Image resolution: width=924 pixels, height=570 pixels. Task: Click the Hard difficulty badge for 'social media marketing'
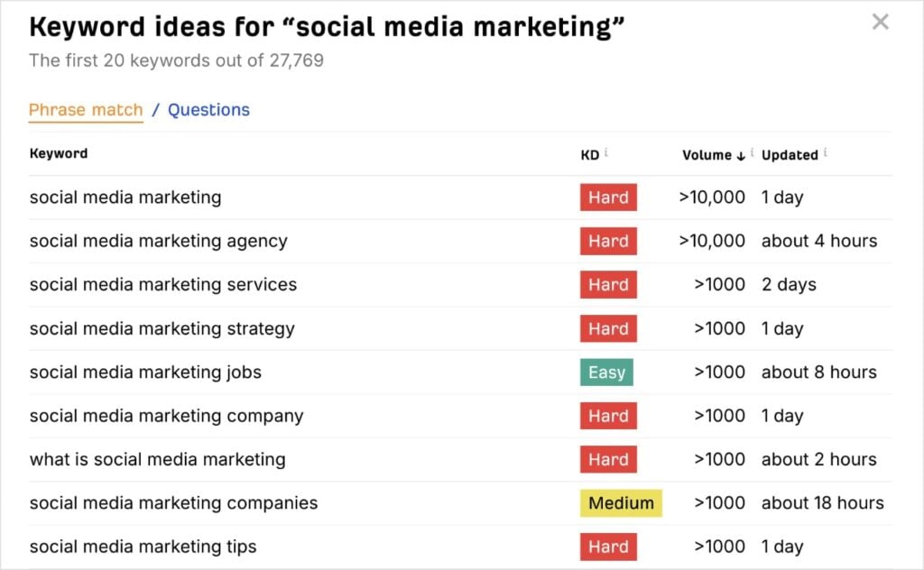607,198
